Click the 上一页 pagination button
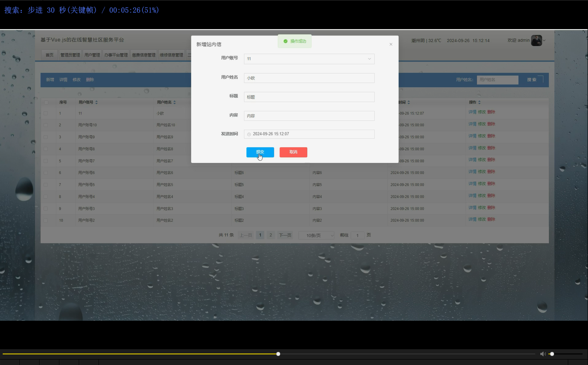The width and height of the screenshot is (588, 365). [x=246, y=235]
